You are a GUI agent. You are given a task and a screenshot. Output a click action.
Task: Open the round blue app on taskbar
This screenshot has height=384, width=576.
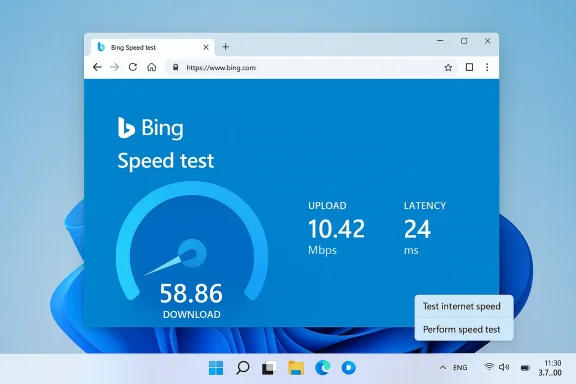(x=348, y=367)
